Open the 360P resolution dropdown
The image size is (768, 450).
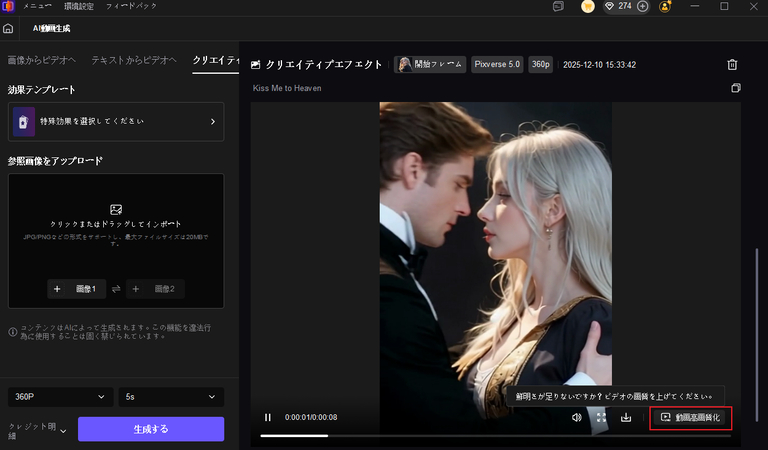tap(60, 397)
